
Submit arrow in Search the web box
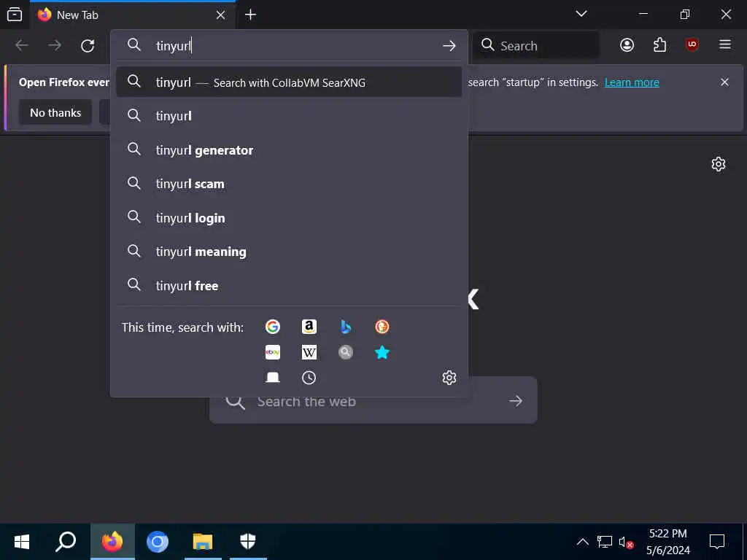click(x=516, y=402)
